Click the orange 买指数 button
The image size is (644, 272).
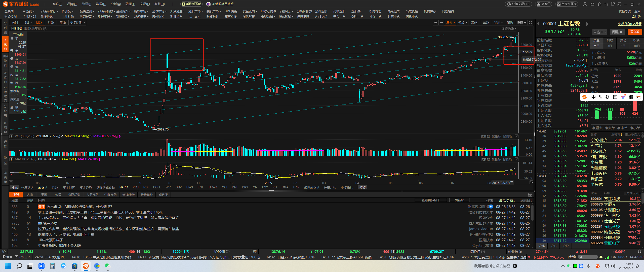coord(635,32)
